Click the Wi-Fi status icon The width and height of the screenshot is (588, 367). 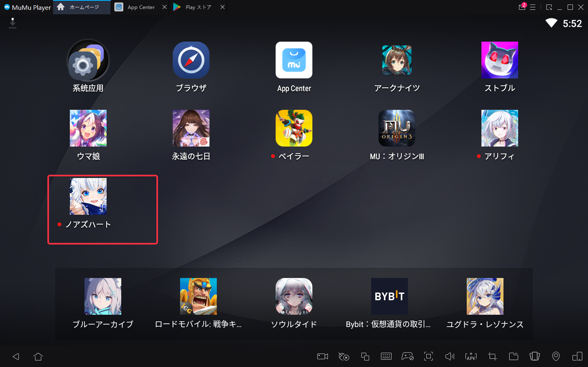point(551,23)
